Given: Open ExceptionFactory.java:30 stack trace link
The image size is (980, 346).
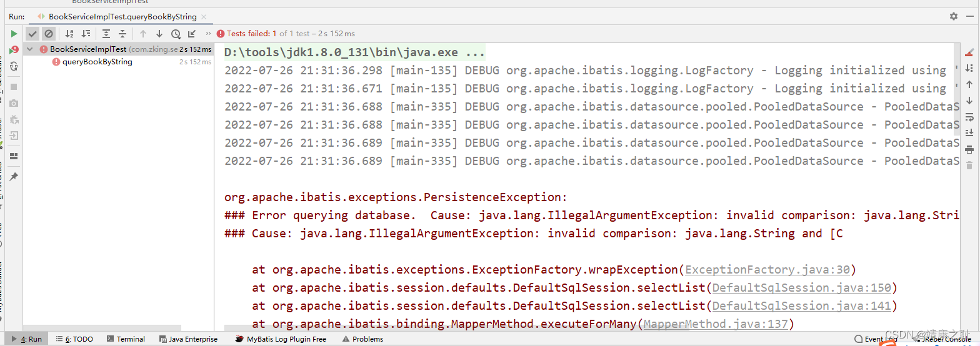Looking at the screenshot, I should 767,270.
